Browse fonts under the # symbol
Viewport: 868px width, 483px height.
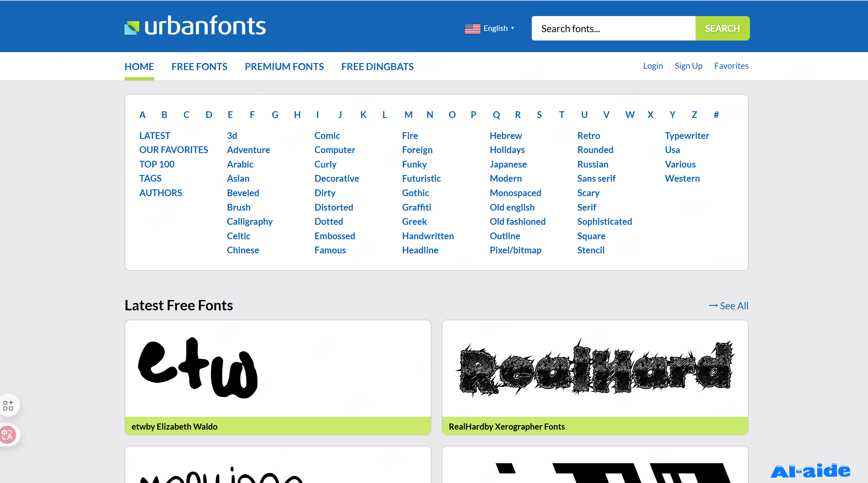tap(716, 115)
